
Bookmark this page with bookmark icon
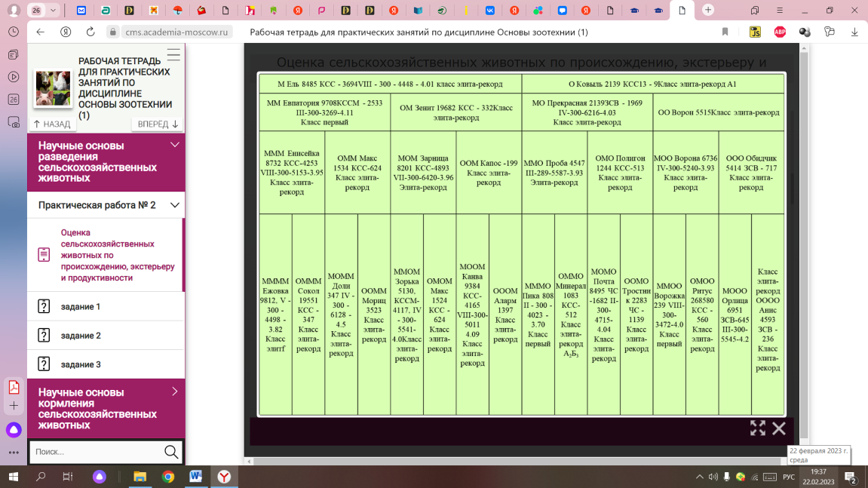tap(725, 32)
